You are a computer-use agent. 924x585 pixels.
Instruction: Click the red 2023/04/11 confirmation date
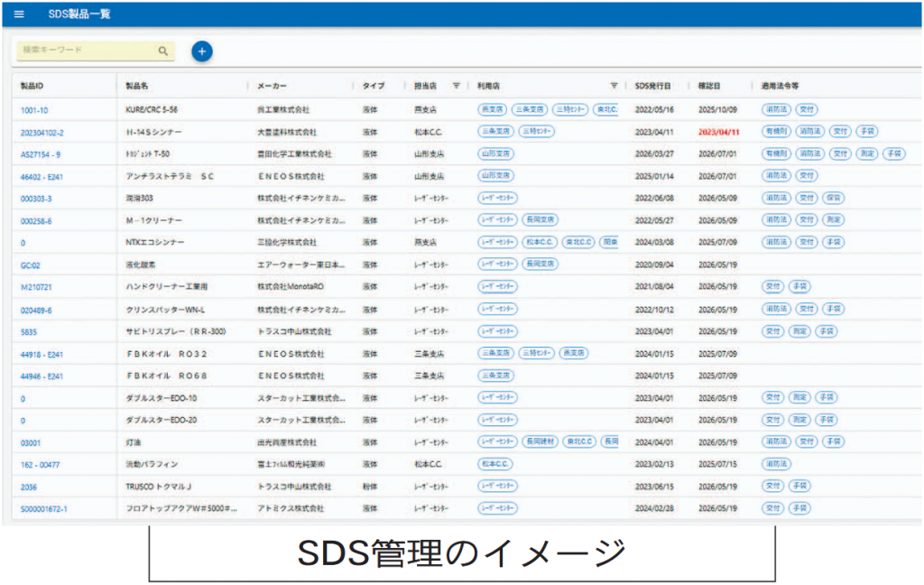(x=718, y=132)
